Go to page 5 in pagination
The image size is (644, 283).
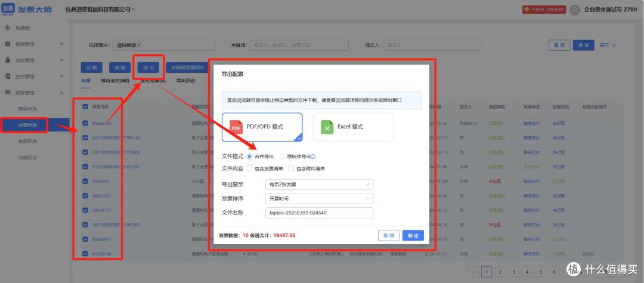coord(540,272)
